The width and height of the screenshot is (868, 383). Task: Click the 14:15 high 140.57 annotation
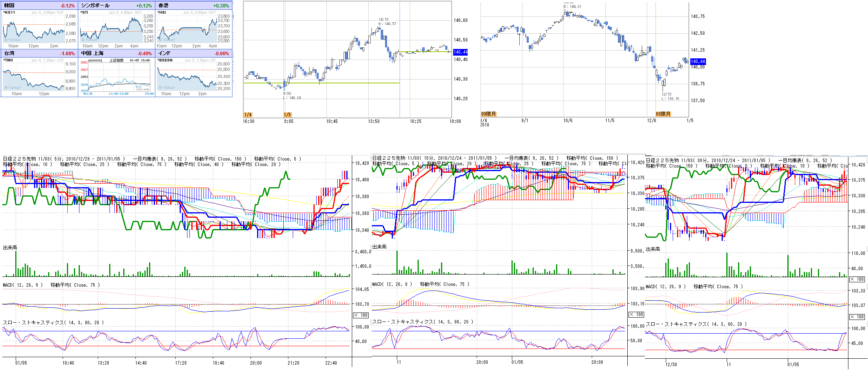[x=387, y=22]
